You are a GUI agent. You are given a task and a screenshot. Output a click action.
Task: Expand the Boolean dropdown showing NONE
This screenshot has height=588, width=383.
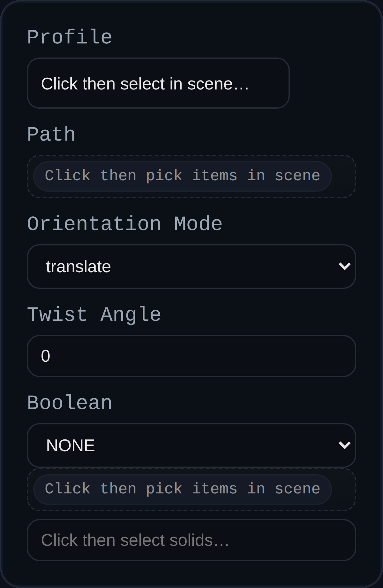[x=191, y=445]
